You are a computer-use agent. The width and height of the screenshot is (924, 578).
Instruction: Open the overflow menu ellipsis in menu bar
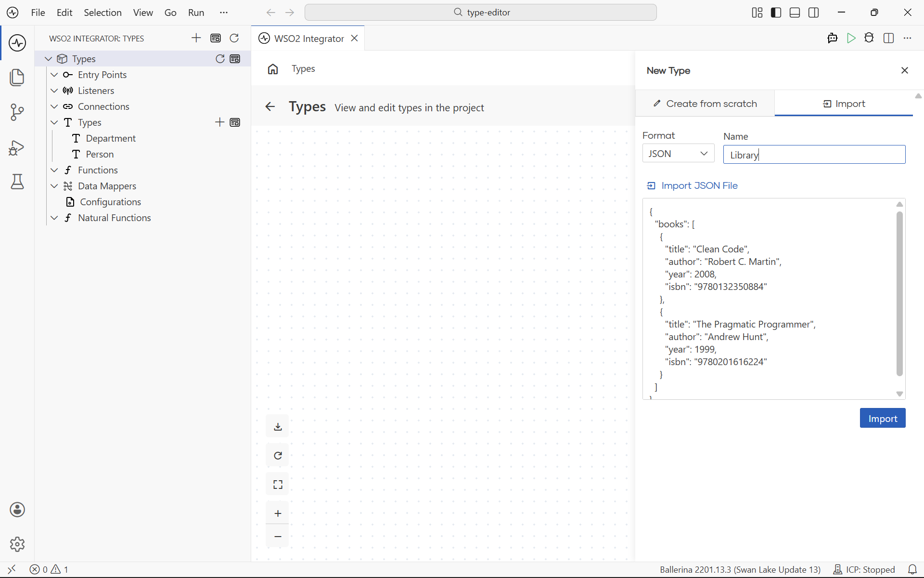click(x=224, y=13)
